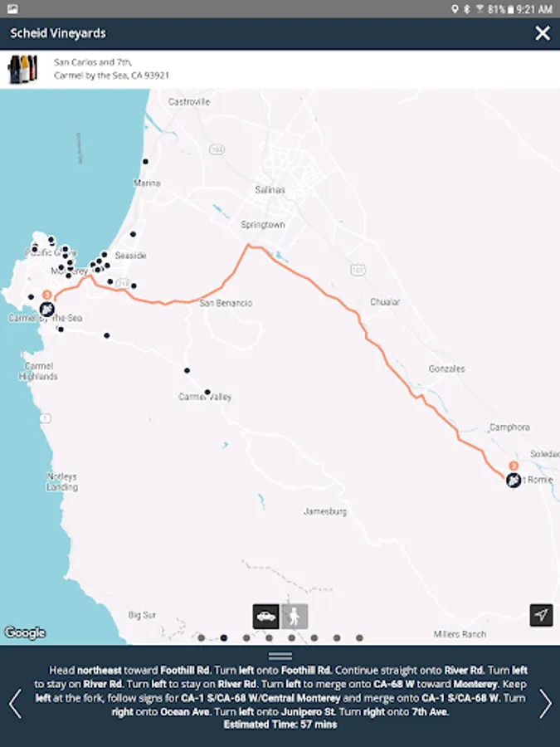The image size is (560, 747).
Task: Go to previous directions step arrow
Action: (15, 703)
